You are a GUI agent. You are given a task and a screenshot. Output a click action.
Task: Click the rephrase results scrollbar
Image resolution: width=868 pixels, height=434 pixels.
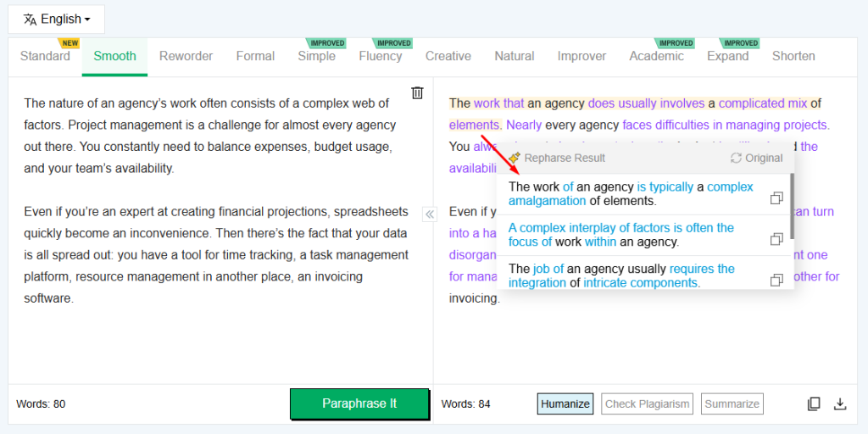[792, 206]
